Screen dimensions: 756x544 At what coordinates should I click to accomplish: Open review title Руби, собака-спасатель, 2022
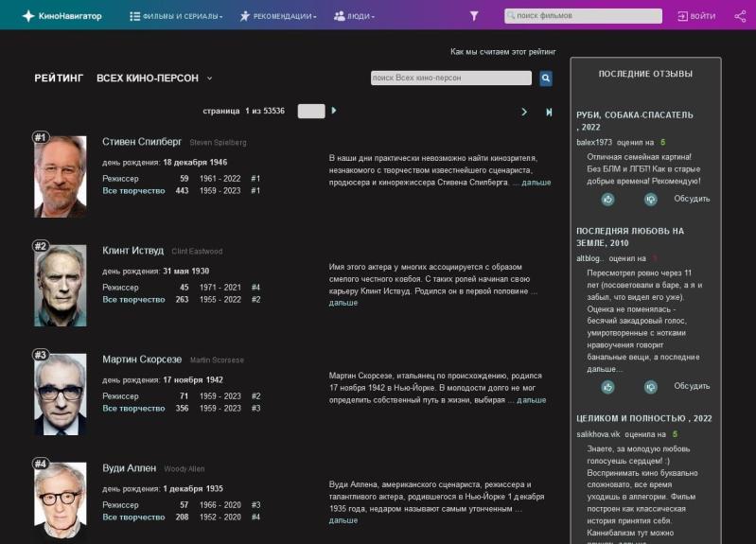click(635, 121)
